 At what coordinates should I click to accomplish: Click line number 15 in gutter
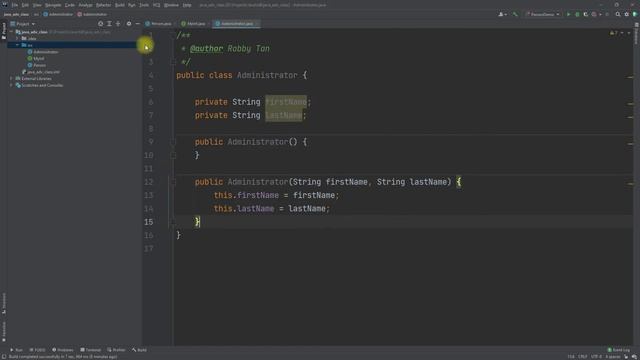(x=149, y=222)
